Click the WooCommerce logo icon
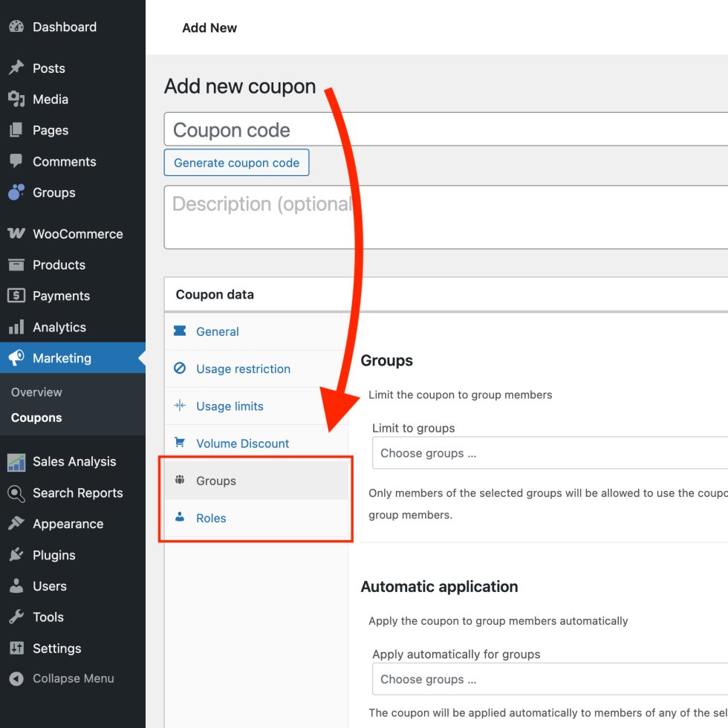Image resolution: width=728 pixels, height=728 pixels. (16, 234)
